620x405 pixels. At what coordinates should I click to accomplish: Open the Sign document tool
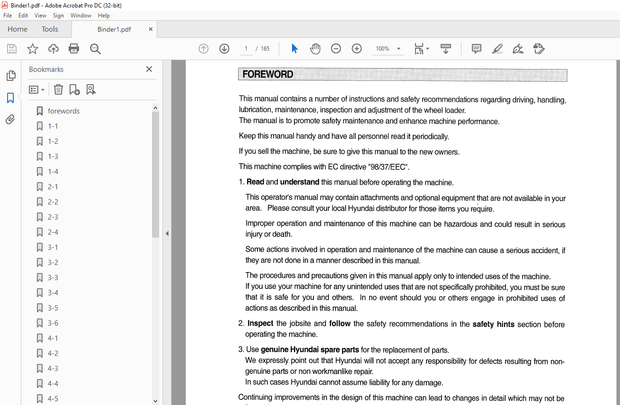(x=518, y=49)
